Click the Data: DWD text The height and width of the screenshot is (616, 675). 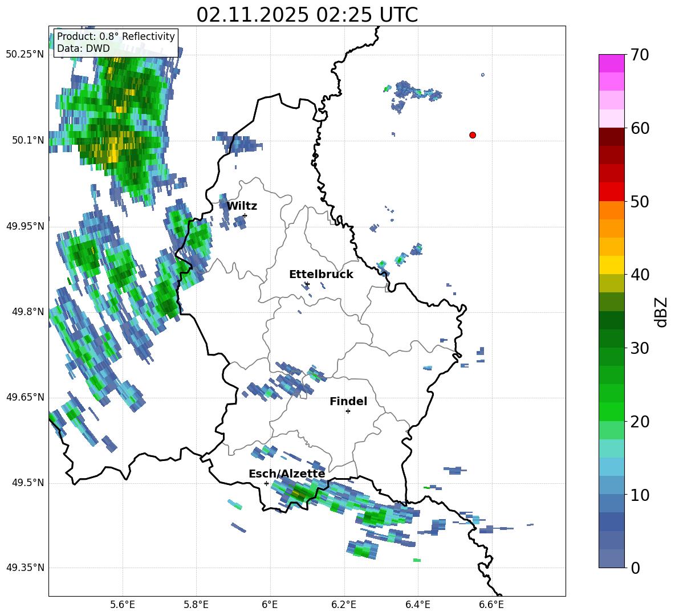83,48
